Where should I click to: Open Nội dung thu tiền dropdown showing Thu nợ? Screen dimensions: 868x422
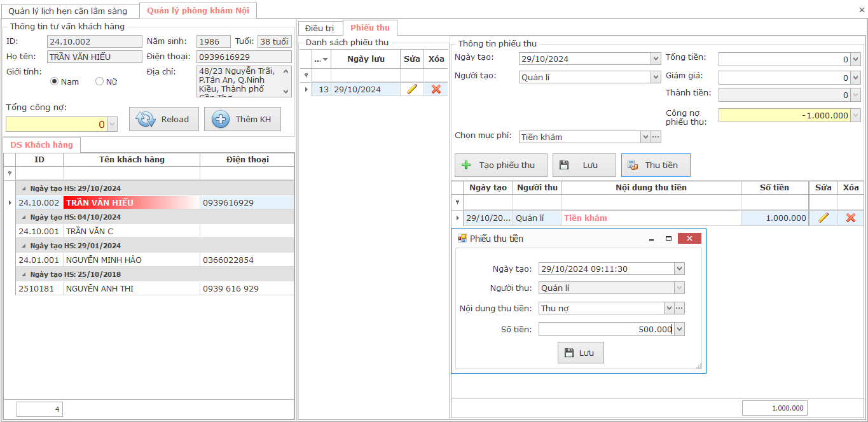[669, 309]
